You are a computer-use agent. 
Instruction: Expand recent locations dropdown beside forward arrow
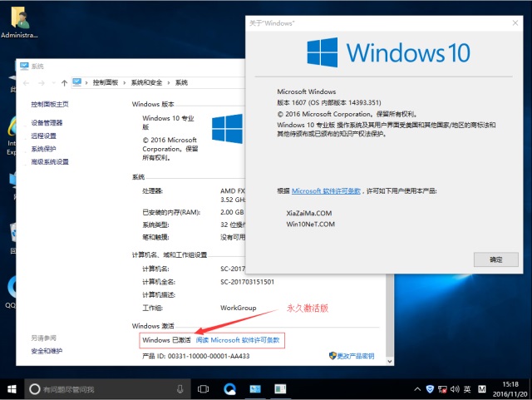[x=52, y=82]
